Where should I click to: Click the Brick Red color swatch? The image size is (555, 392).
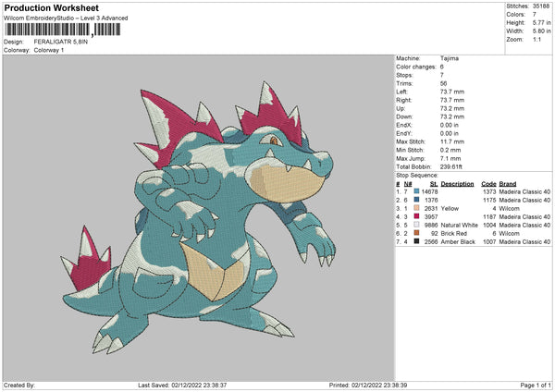pyautogui.click(x=416, y=233)
